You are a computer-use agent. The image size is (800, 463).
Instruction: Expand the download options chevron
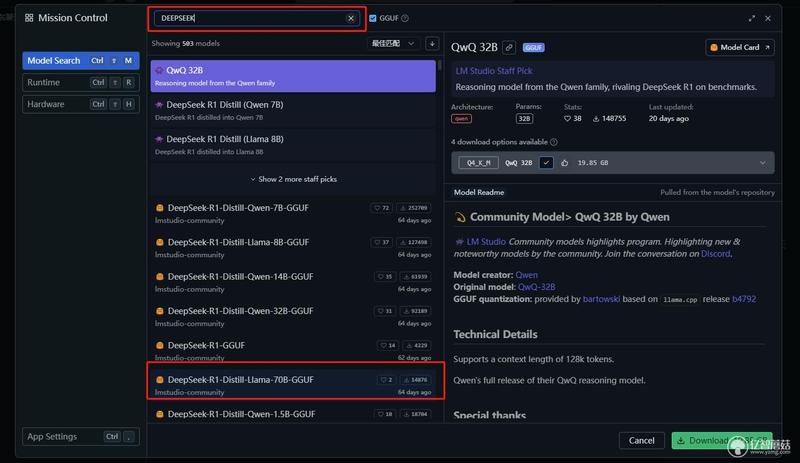[x=762, y=163]
